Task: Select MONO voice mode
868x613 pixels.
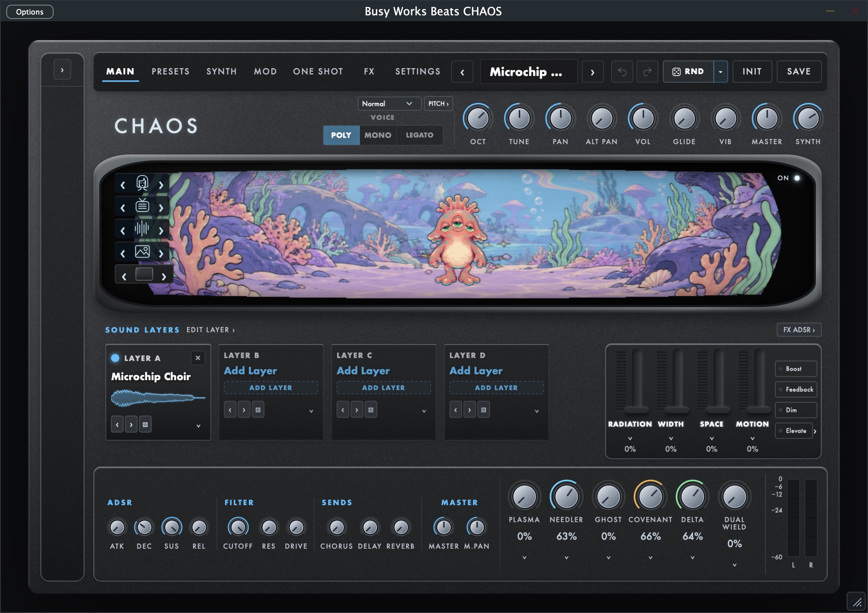Action: click(x=378, y=135)
